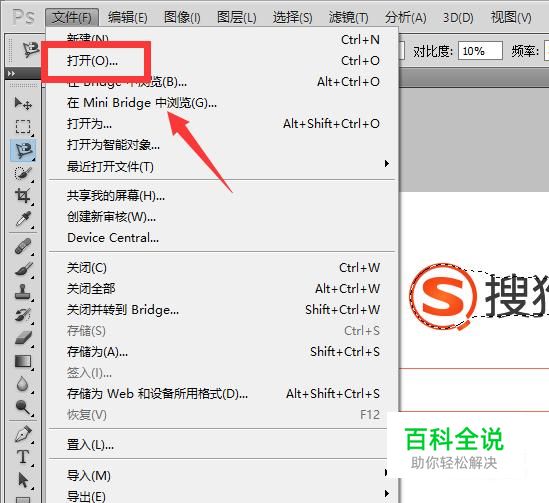
Task: Open the Magnetic Lasso tool preset picker
Action: click(x=31, y=50)
